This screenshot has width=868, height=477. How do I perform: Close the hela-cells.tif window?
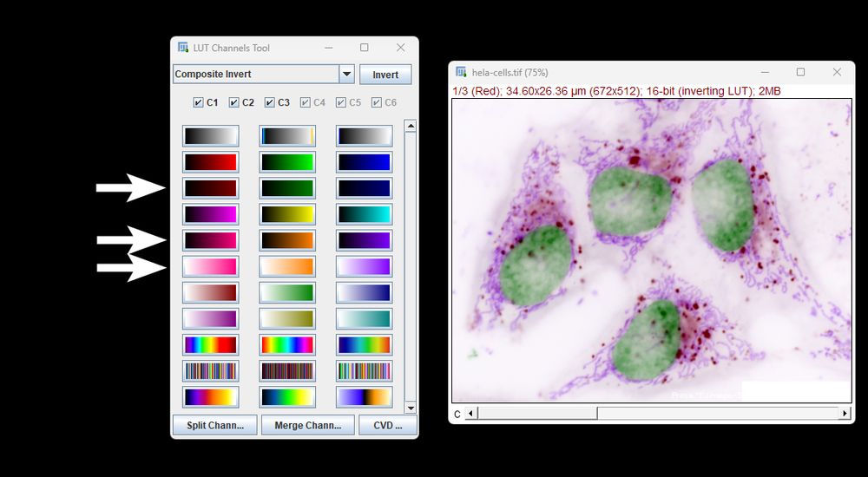pos(837,72)
